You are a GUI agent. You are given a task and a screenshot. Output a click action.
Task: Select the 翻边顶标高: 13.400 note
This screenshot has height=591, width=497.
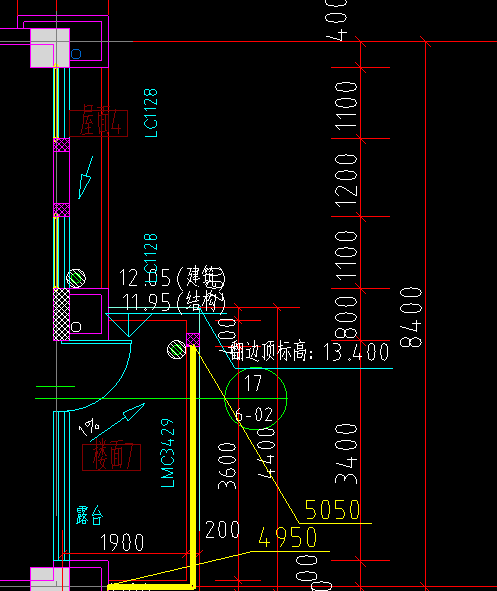[x=309, y=351]
